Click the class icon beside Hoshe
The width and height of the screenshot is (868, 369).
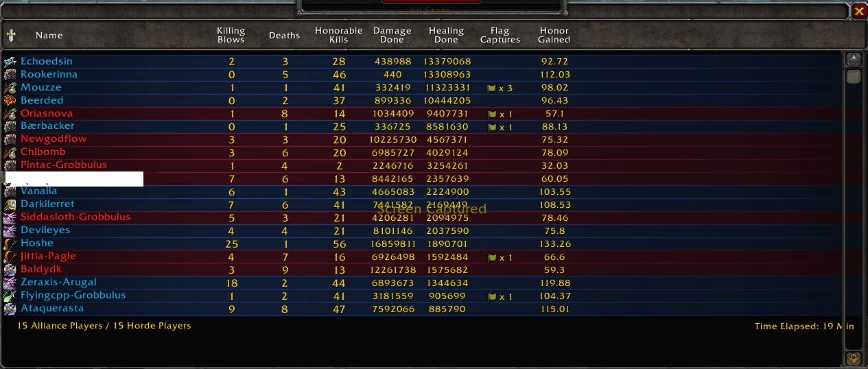point(10,243)
